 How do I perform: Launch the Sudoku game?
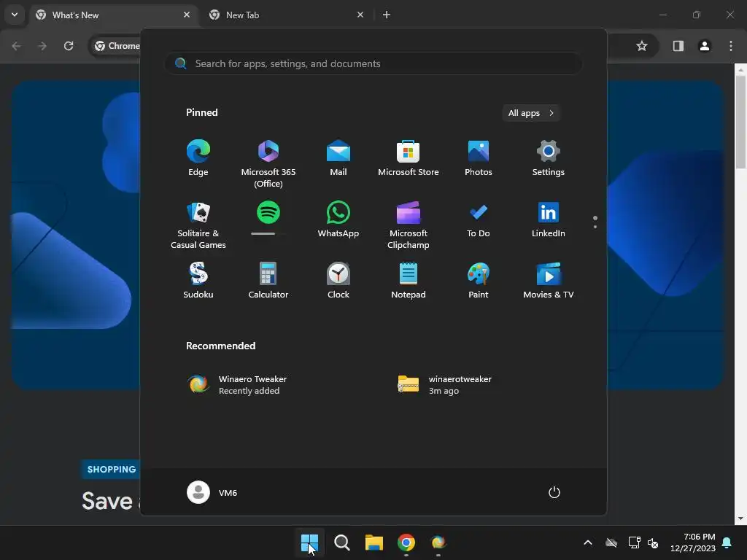(x=198, y=281)
